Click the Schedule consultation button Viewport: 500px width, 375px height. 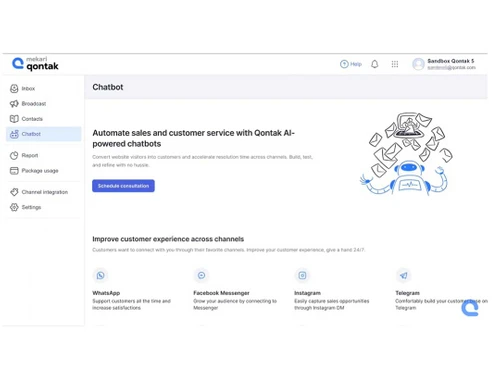(123, 186)
